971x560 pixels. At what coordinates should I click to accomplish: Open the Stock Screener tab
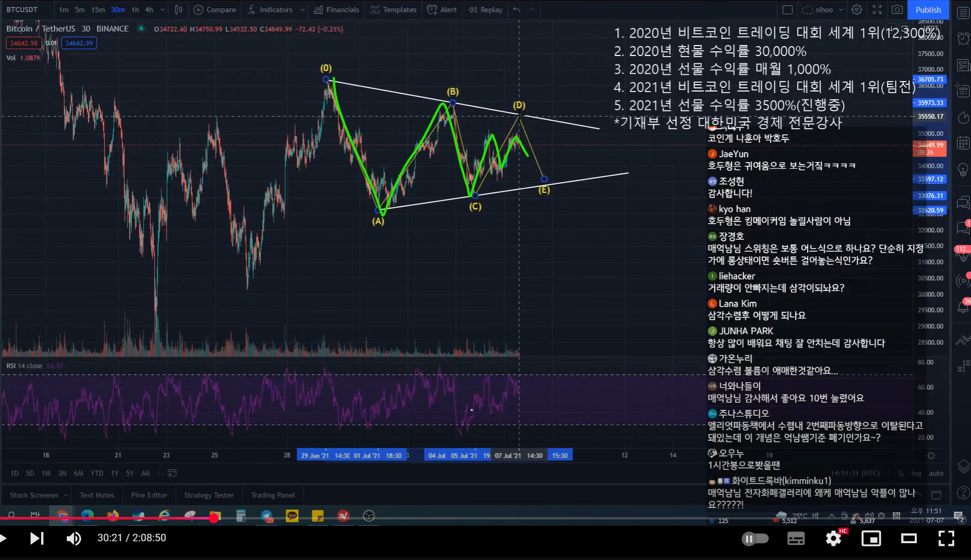pyautogui.click(x=34, y=495)
